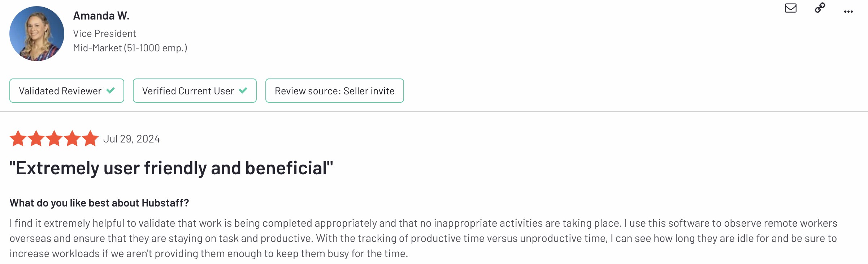
Task: Click the first orange rating star
Action: point(18,139)
